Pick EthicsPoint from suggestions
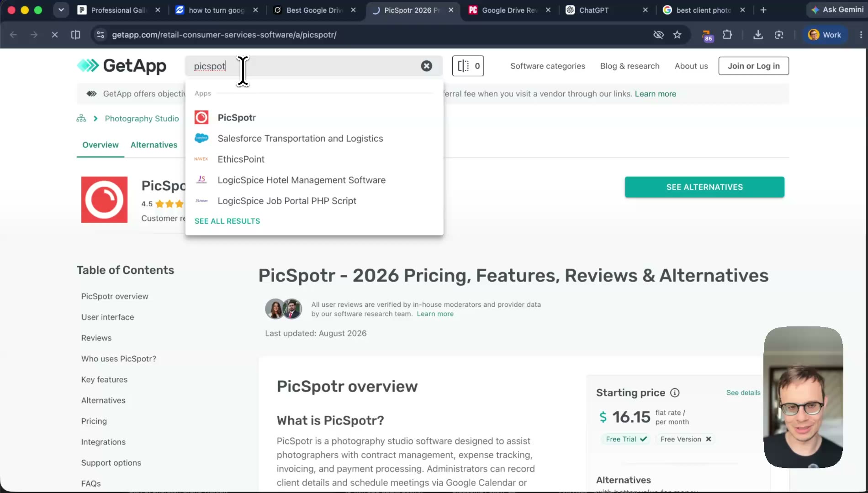 pos(241,159)
